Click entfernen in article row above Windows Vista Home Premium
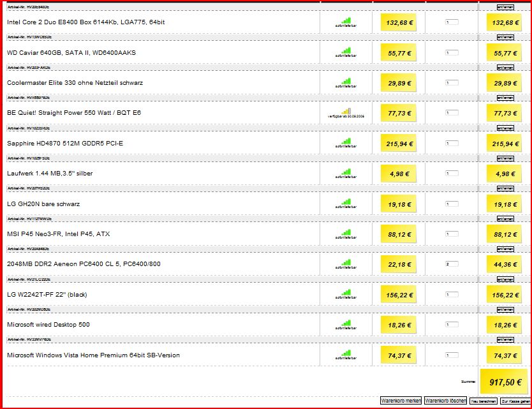The width and height of the screenshot is (532, 409). click(x=506, y=339)
